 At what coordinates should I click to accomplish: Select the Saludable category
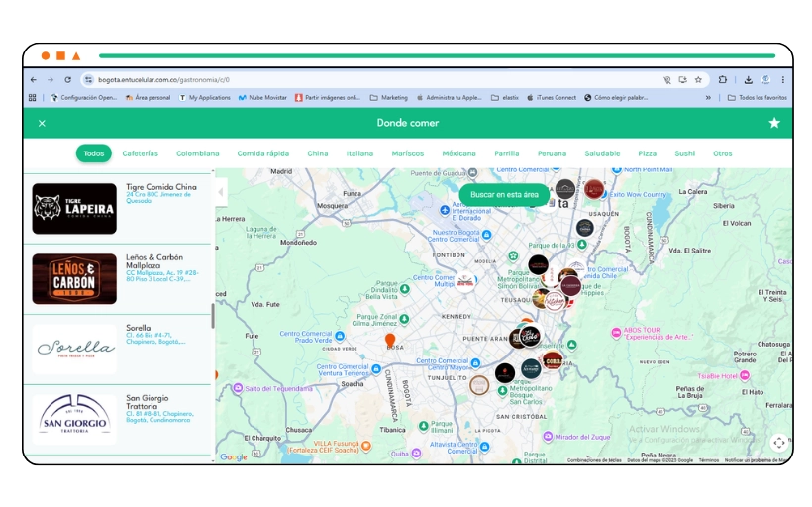click(602, 153)
